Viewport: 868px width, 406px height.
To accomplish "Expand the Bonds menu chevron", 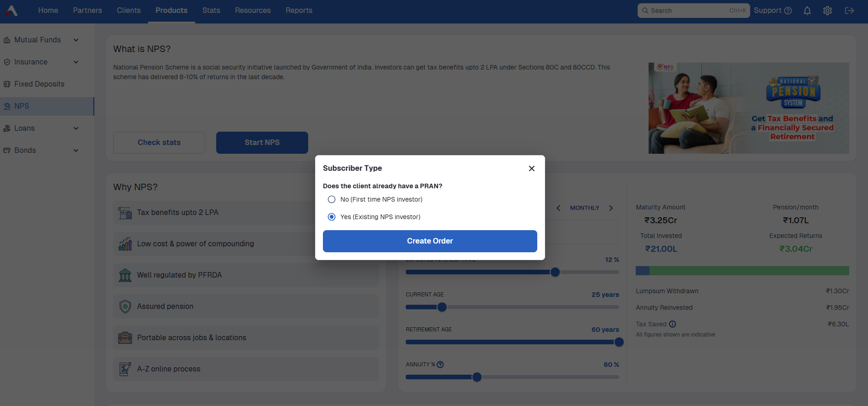I will tap(76, 151).
